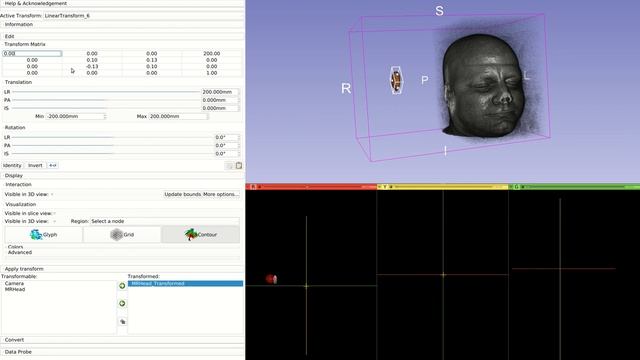Select the Grid visualization mode

[122, 235]
